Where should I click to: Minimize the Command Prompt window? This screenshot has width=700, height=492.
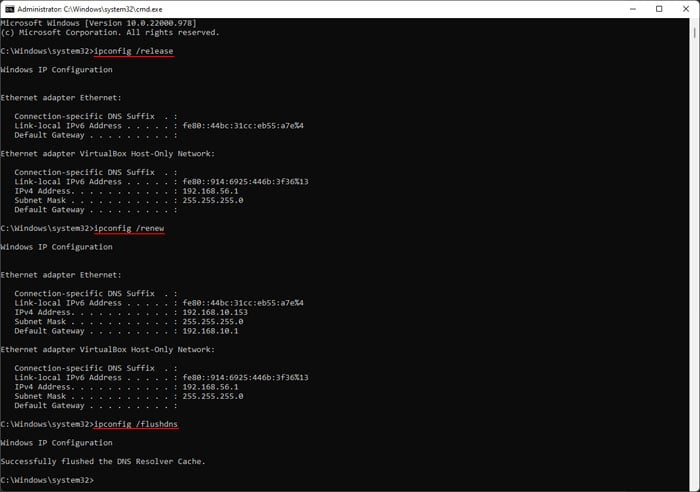633,9
